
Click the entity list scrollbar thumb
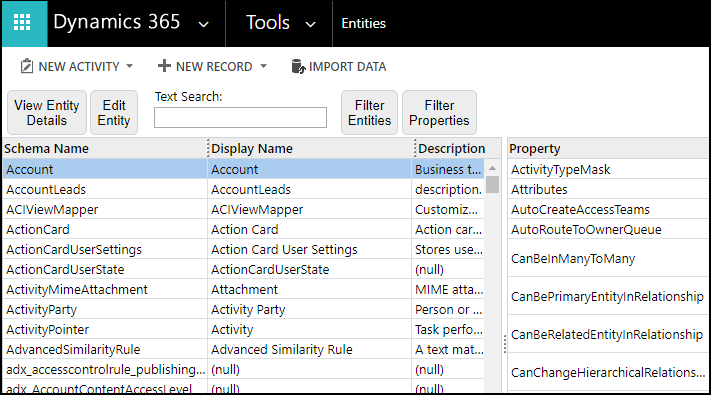[492, 185]
